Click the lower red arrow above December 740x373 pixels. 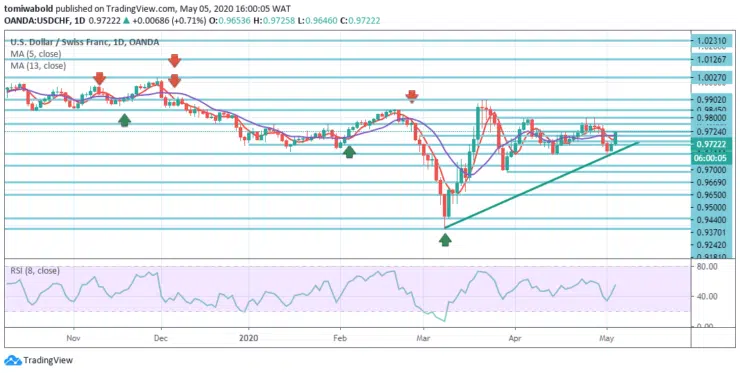[175, 81]
